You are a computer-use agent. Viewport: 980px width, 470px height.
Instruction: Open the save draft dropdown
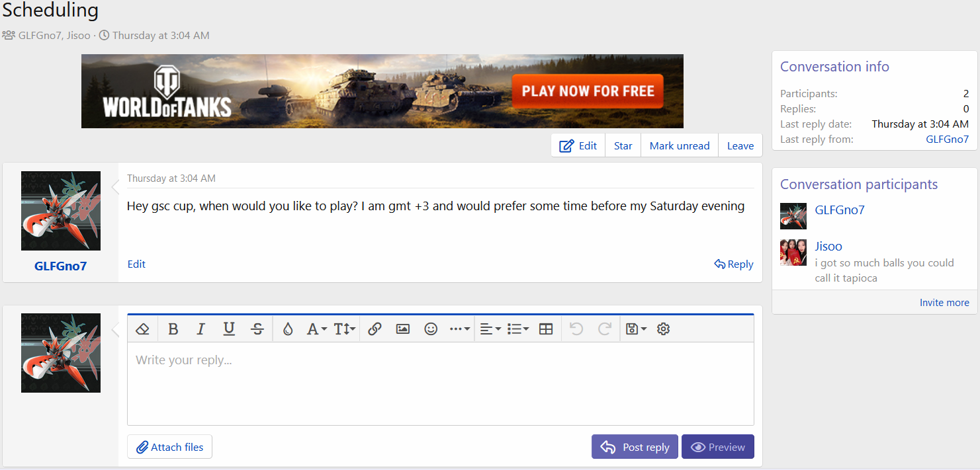point(636,329)
